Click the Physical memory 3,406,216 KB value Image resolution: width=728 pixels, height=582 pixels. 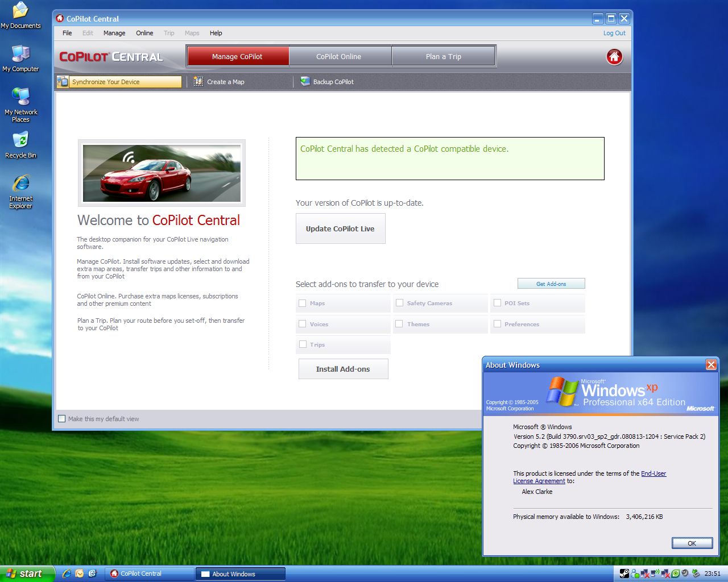644,517
